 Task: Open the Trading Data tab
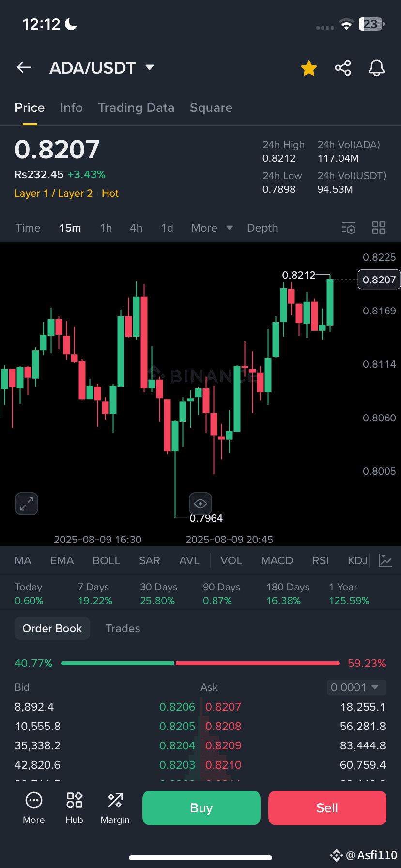coord(136,108)
